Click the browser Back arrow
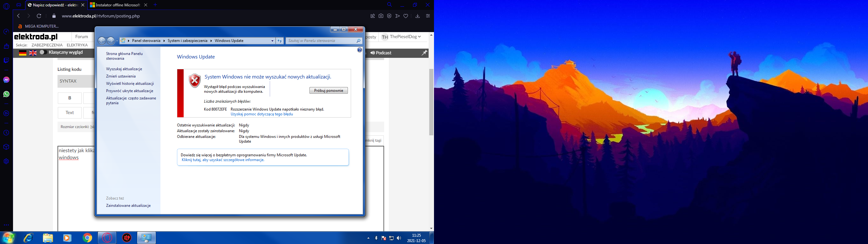Image resolution: width=868 pixels, height=244 pixels. (18, 16)
